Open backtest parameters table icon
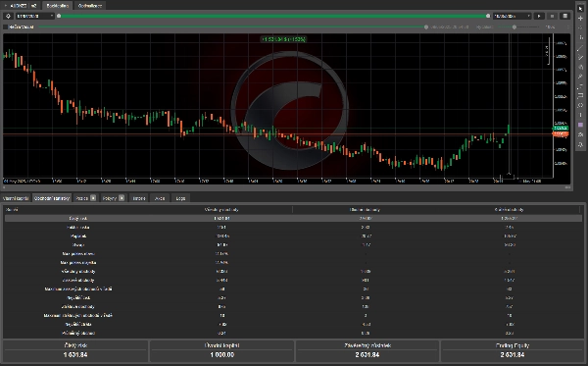The width and height of the screenshot is (588, 366). pos(564,16)
